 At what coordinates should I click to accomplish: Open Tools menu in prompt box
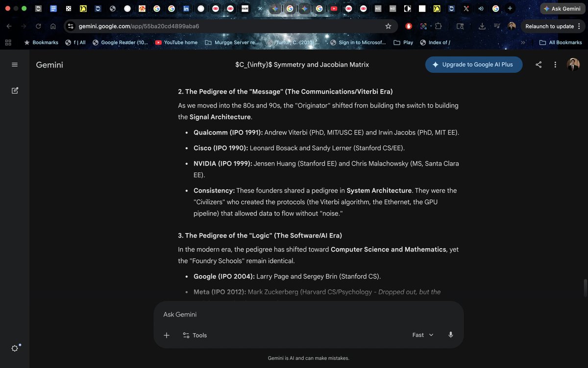coord(195,335)
